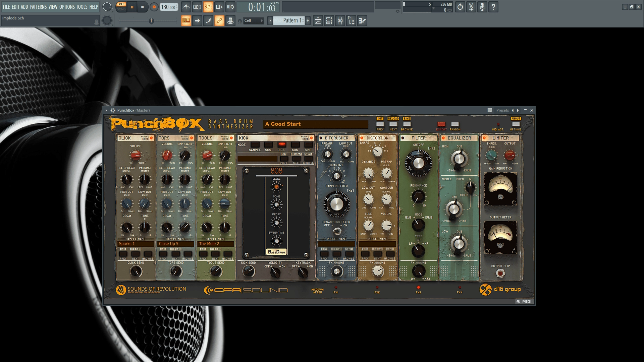This screenshot has height=362, width=644.
Task: Open the ADD menu
Action: pos(24,7)
